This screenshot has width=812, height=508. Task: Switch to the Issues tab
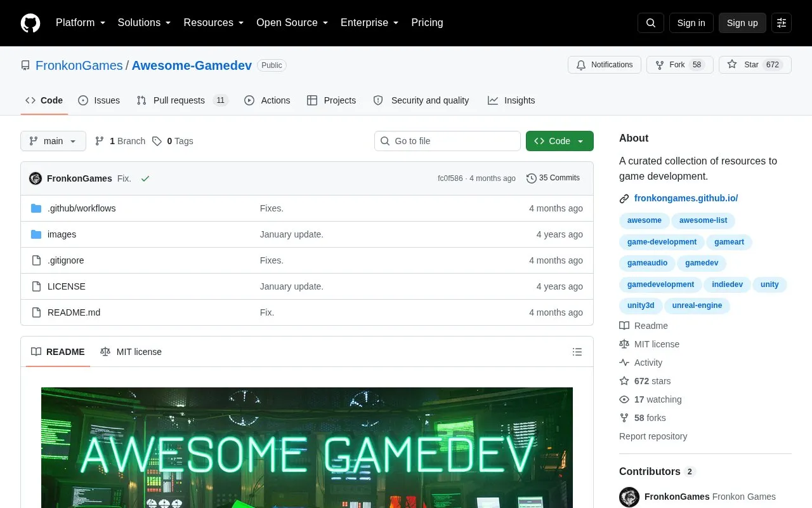pyautogui.click(x=99, y=100)
